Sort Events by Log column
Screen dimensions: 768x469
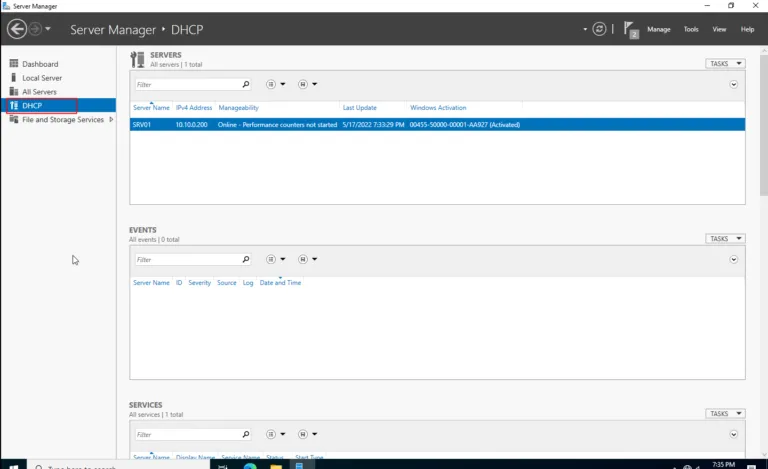(x=248, y=283)
